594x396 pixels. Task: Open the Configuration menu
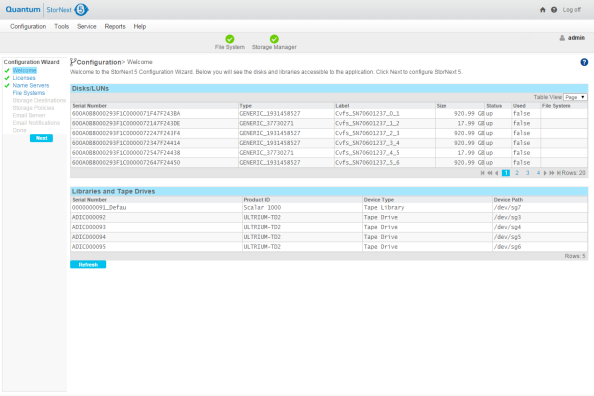28,27
